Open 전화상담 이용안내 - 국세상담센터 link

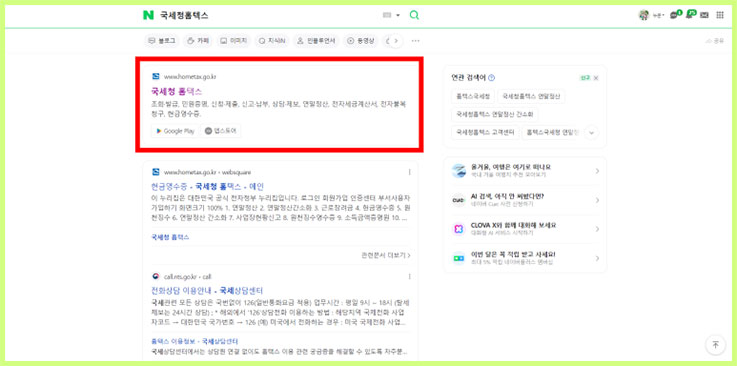(x=207, y=290)
